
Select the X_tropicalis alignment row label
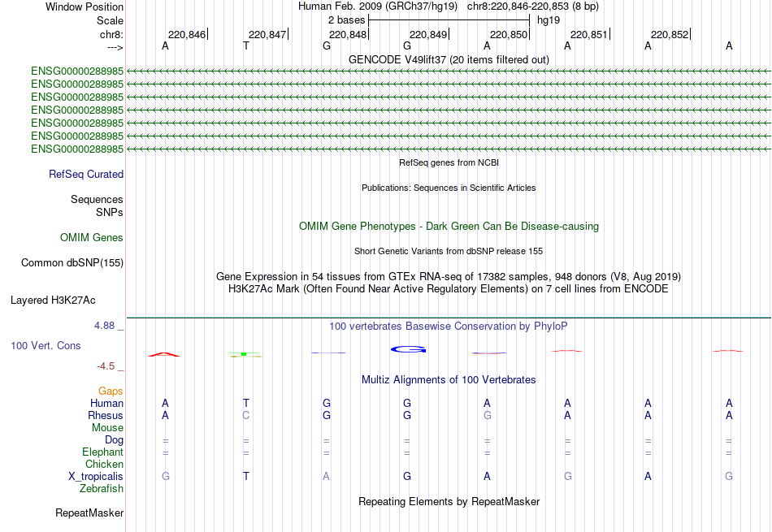[96, 477]
